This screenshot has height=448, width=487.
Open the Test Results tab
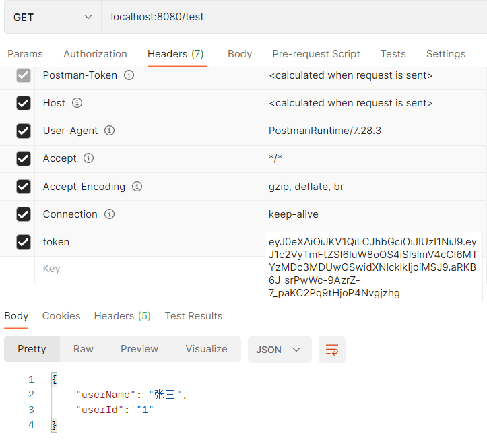193,316
